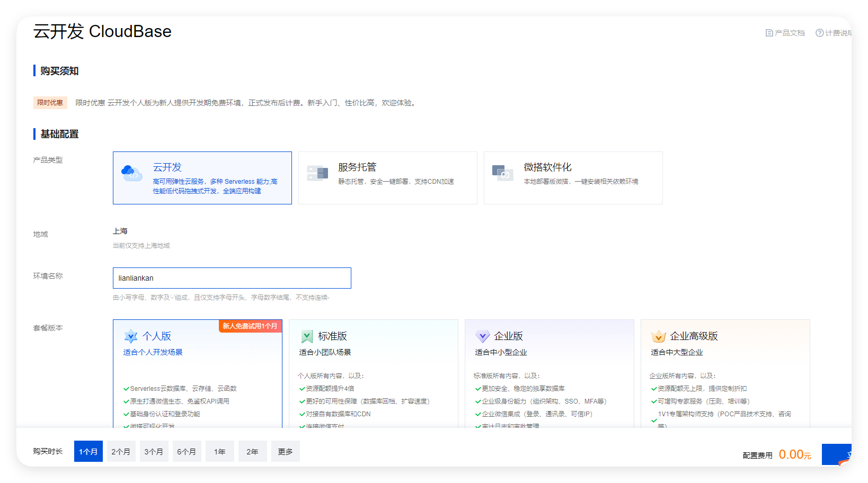Click the 可增购专家服务 feature line

tap(701, 401)
